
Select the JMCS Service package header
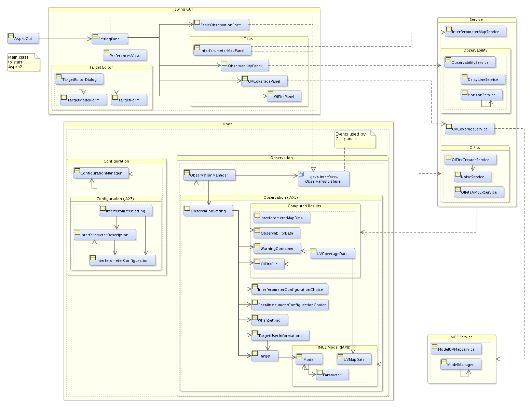pos(461,337)
